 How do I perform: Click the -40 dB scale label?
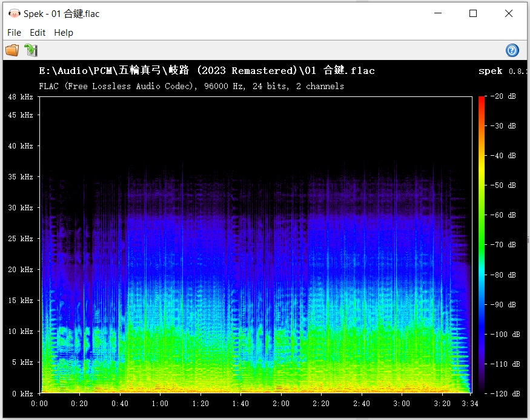click(503, 156)
